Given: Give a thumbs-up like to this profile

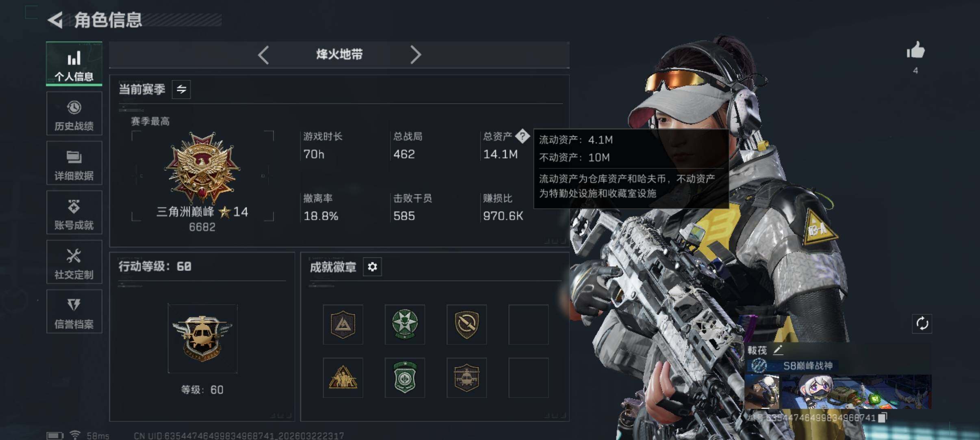Looking at the screenshot, I should point(915,51).
